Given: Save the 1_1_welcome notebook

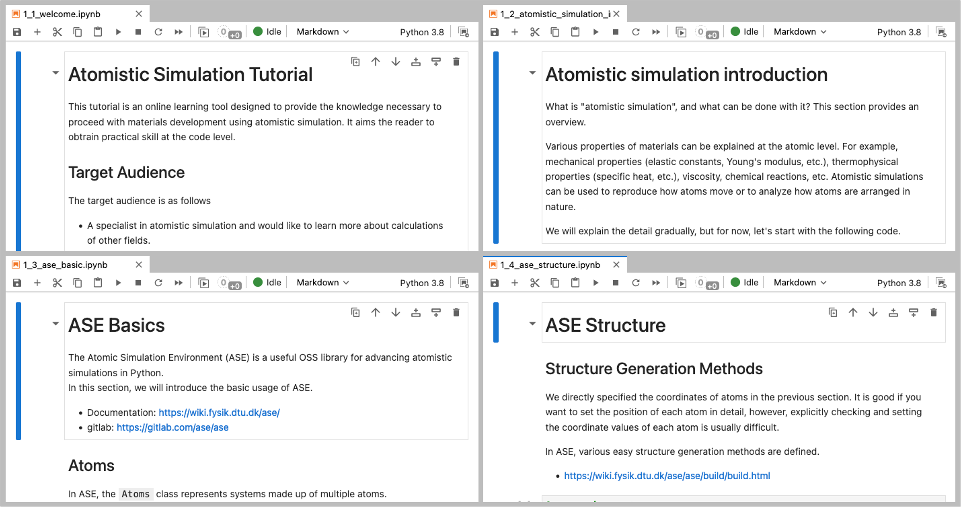Looking at the screenshot, I should (x=17, y=32).
